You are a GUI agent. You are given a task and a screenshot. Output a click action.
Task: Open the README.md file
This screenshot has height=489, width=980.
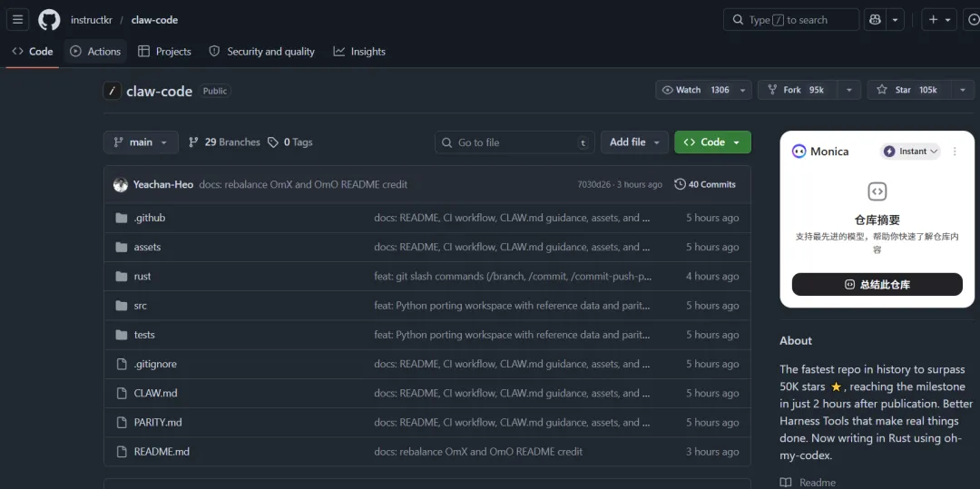[162, 452]
